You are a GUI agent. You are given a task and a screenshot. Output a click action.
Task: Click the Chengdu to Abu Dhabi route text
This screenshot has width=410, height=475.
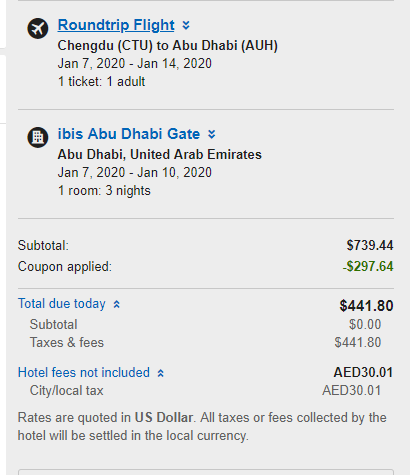[x=168, y=46]
